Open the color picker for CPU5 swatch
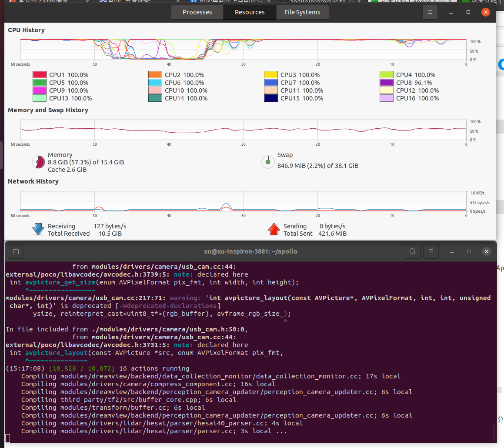This screenshot has height=448, width=504. (39, 82)
